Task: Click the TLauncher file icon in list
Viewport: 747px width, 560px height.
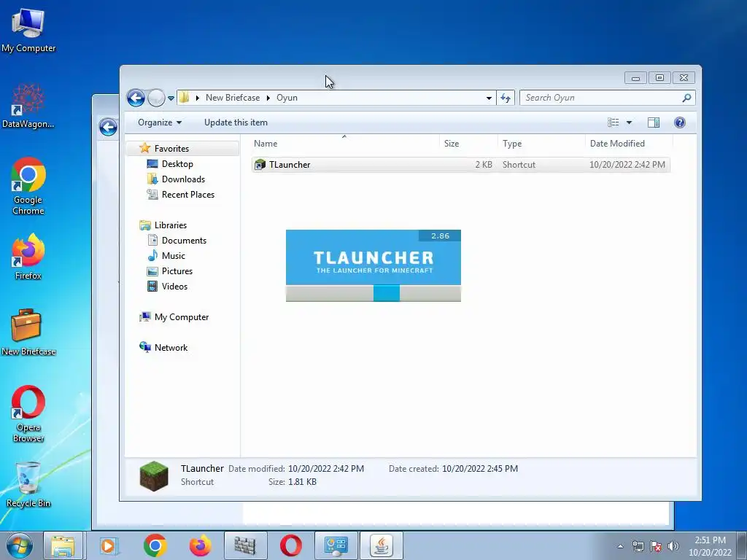Action: coord(260,165)
